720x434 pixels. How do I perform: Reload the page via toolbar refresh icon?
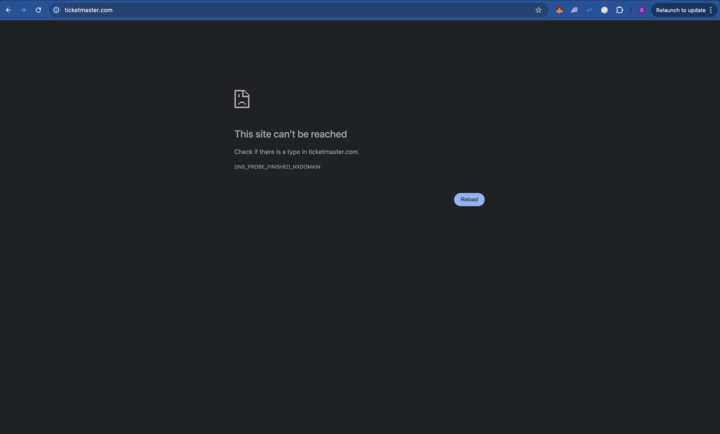pos(38,10)
